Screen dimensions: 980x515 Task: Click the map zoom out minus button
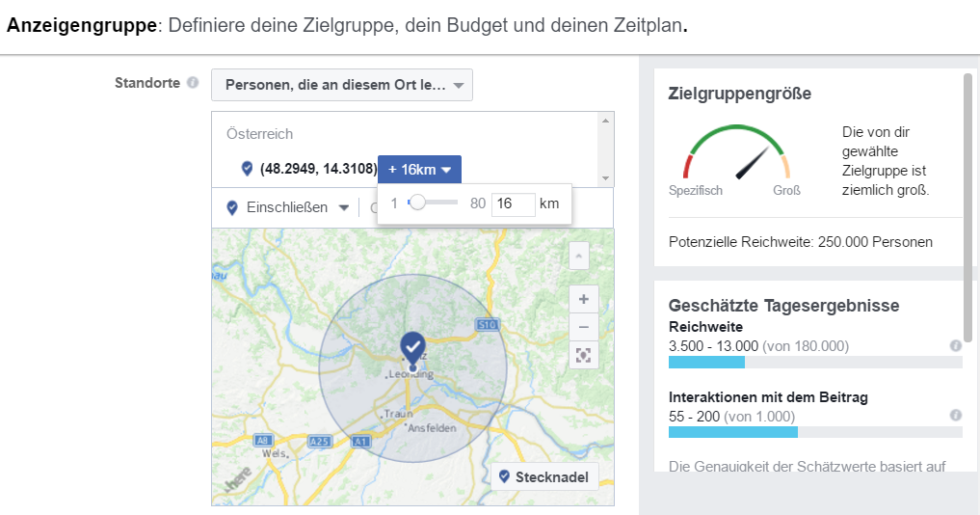pyautogui.click(x=583, y=326)
